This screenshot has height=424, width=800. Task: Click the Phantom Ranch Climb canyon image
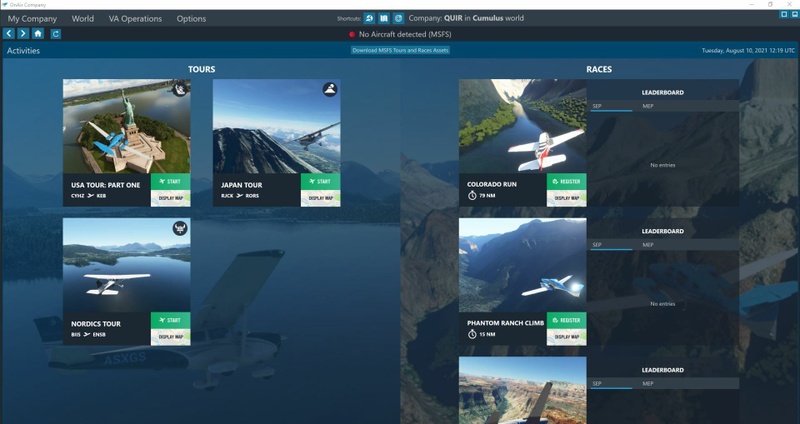522,265
